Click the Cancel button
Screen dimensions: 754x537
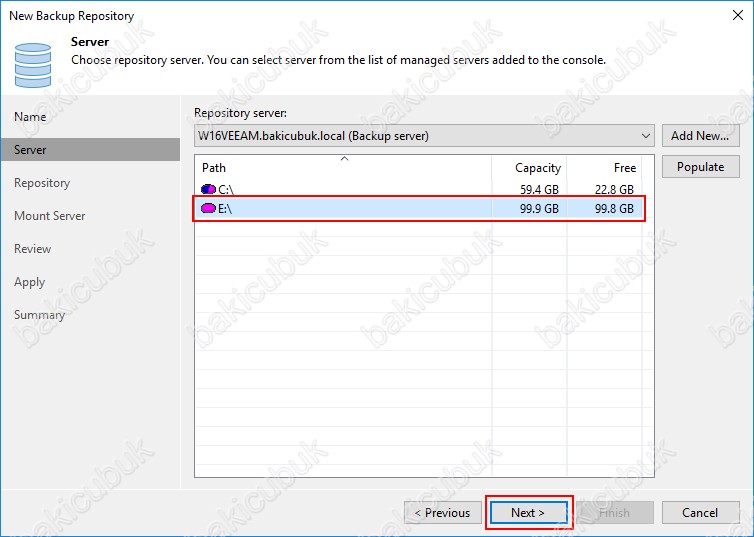click(701, 513)
